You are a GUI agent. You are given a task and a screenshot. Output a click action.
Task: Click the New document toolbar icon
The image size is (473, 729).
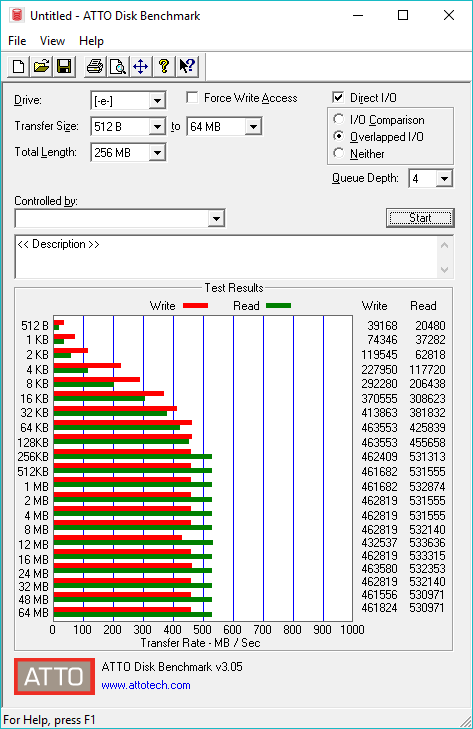pos(19,66)
